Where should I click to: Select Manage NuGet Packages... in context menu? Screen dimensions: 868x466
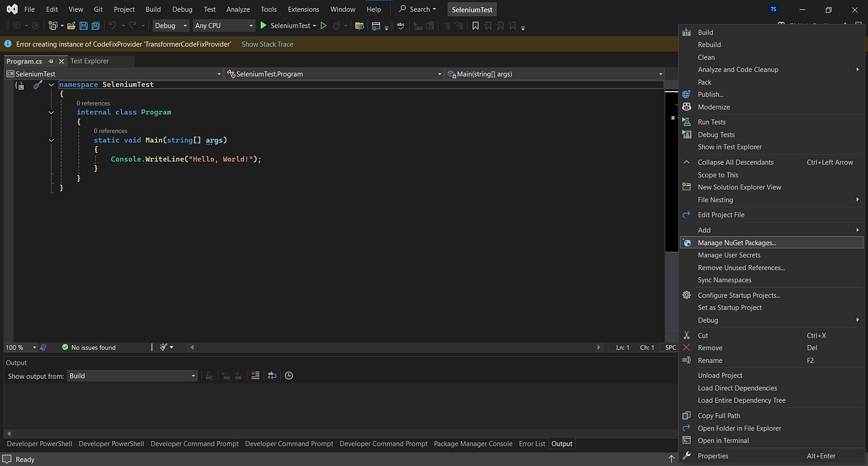pyautogui.click(x=771, y=243)
